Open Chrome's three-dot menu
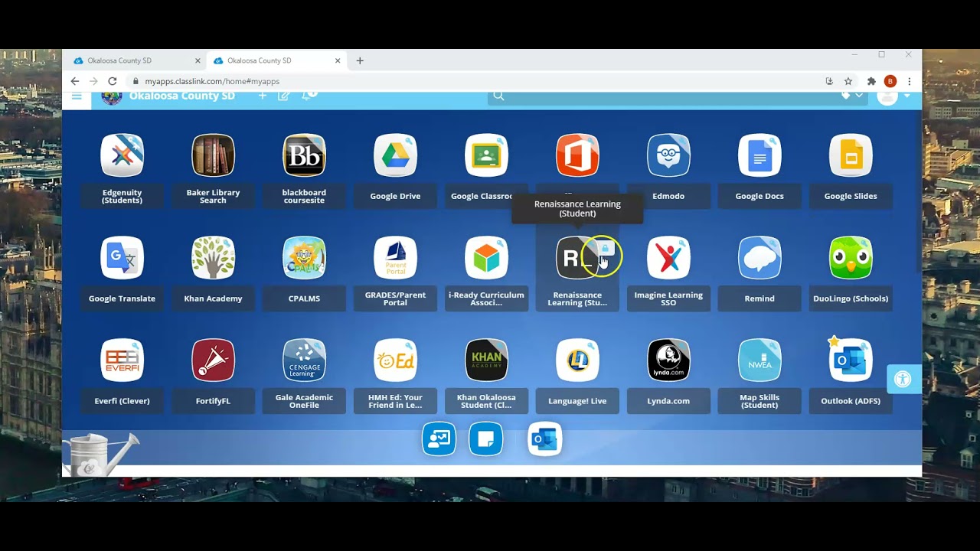This screenshot has height=551, width=980. (x=910, y=81)
